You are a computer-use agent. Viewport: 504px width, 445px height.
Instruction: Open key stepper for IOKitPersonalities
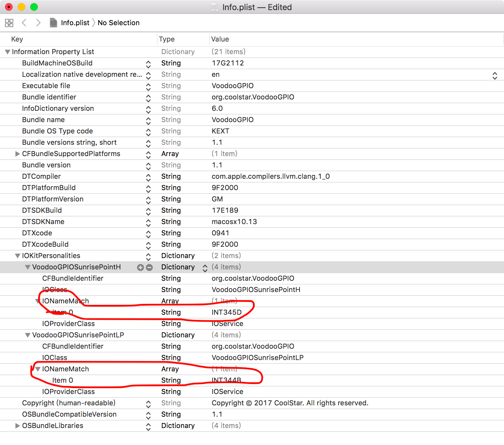click(148, 257)
